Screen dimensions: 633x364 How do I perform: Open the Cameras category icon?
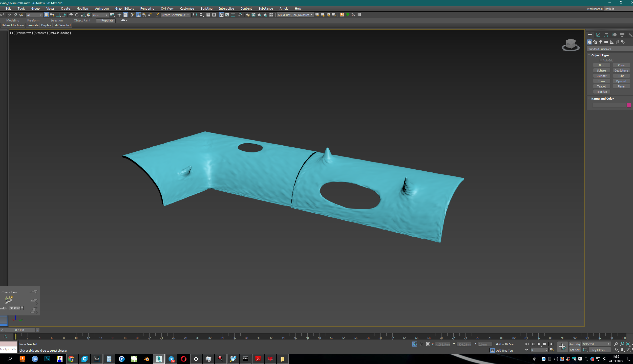point(606,42)
